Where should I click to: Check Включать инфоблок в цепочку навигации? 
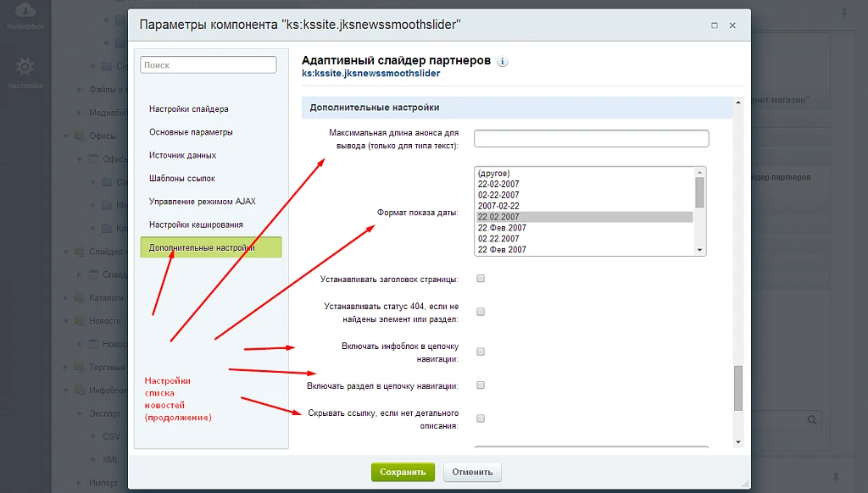(x=481, y=352)
